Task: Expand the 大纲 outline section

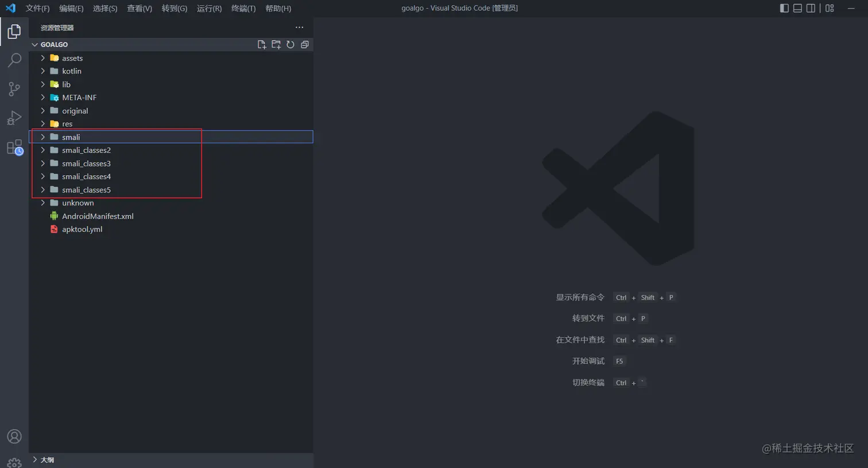Action: tap(35, 459)
